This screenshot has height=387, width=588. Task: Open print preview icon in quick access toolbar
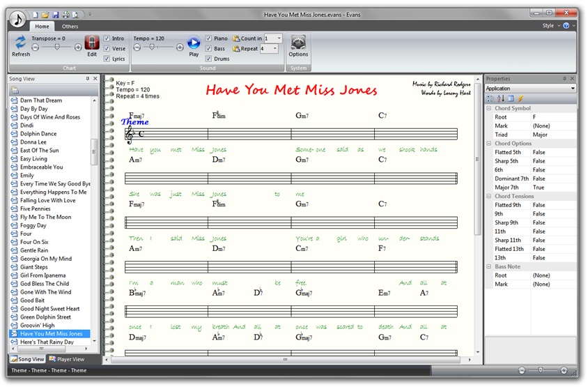(x=75, y=15)
